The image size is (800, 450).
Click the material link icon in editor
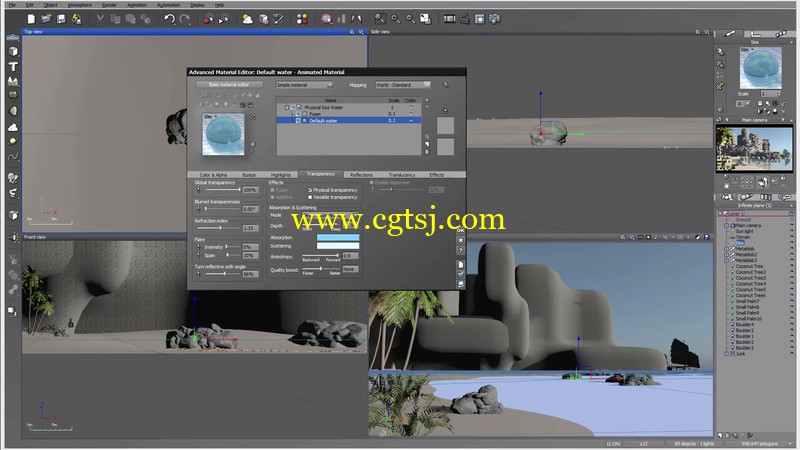pos(445,85)
